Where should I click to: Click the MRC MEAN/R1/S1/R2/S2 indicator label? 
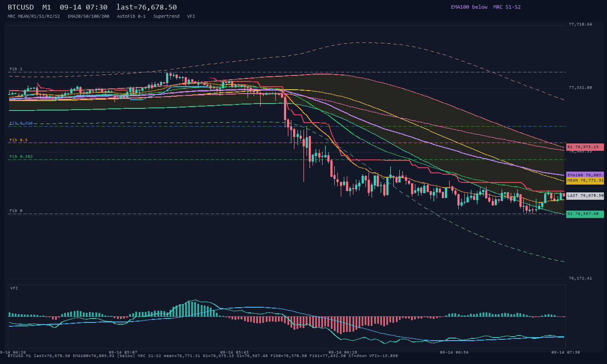click(x=34, y=16)
